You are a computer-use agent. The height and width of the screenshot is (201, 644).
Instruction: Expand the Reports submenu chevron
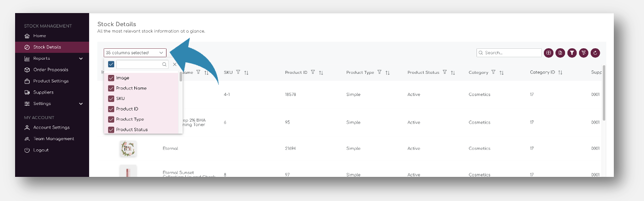point(81,58)
